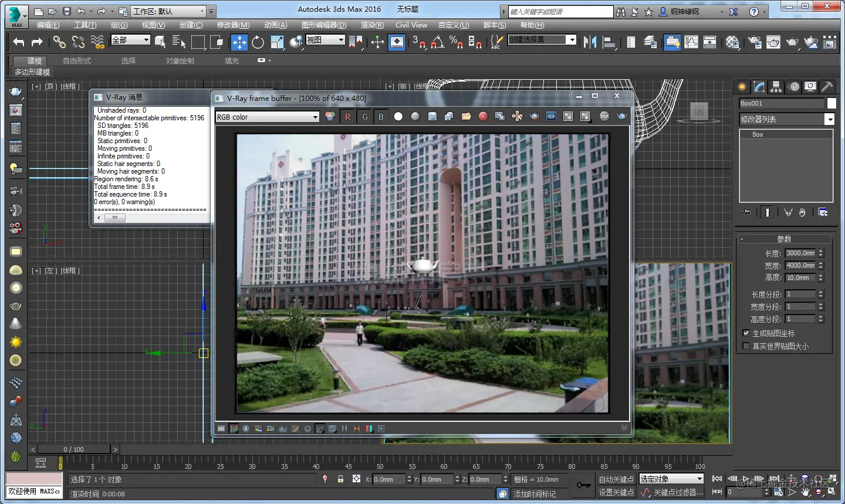This screenshot has height=504, width=845.
Task: Toggle red channel R in frame buffer
Action: coord(347,117)
